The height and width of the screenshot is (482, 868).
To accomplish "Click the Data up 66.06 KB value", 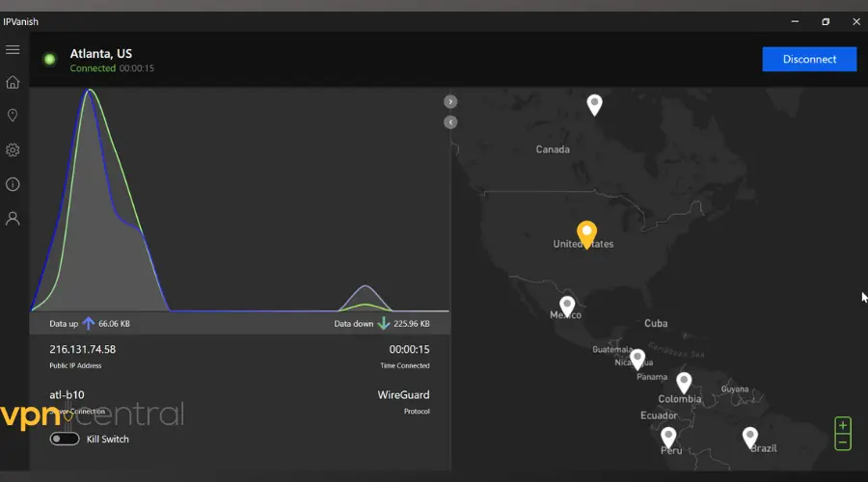I will tap(114, 324).
